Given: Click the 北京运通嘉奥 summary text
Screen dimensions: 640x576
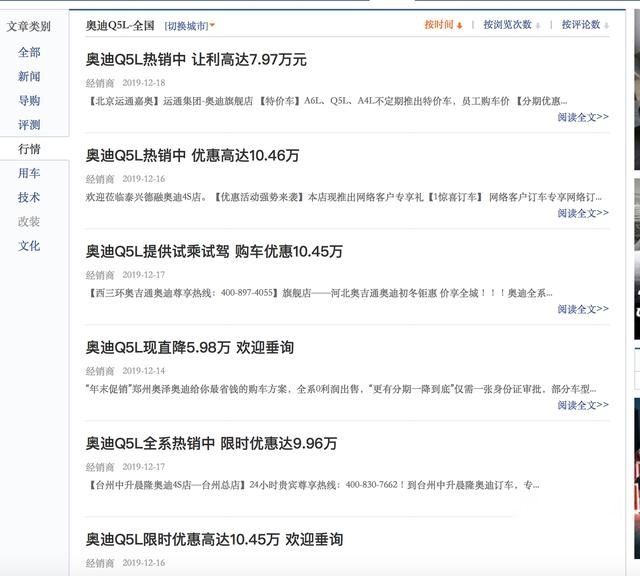Looking at the screenshot, I should (x=327, y=101).
